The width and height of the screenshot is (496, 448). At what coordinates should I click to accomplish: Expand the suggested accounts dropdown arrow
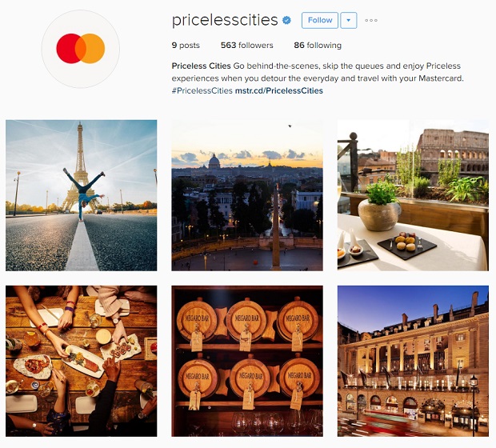tap(348, 20)
